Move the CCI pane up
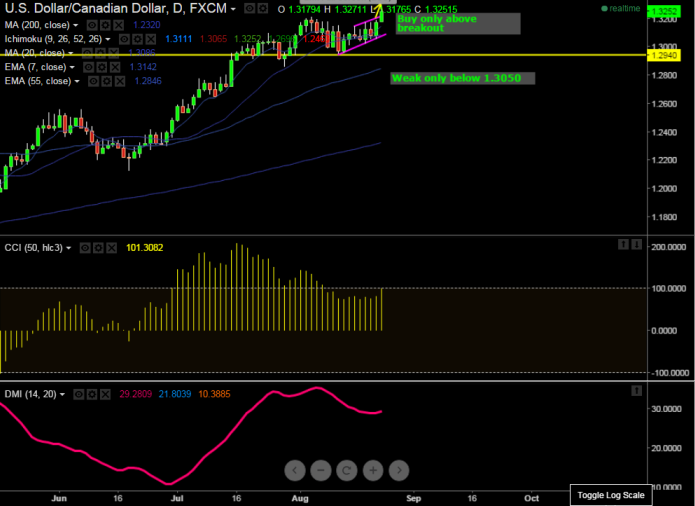The width and height of the screenshot is (695, 506). click(x=623, y=244)
